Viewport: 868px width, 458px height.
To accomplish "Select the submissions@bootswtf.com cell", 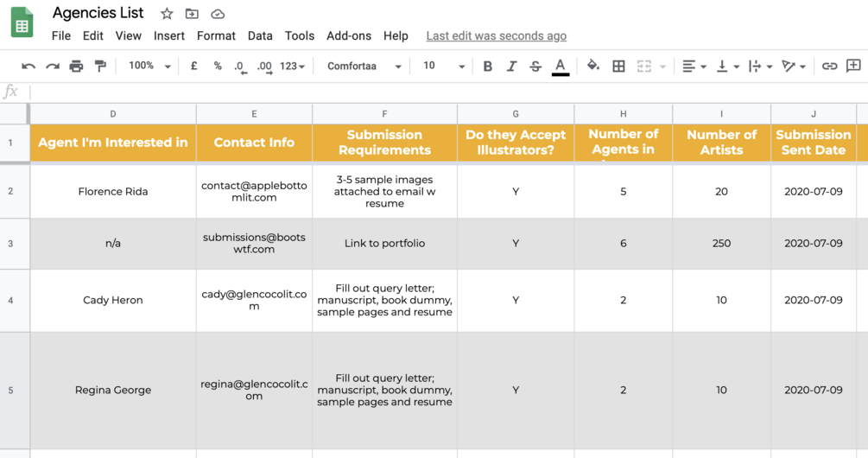I will coord(254,244).
